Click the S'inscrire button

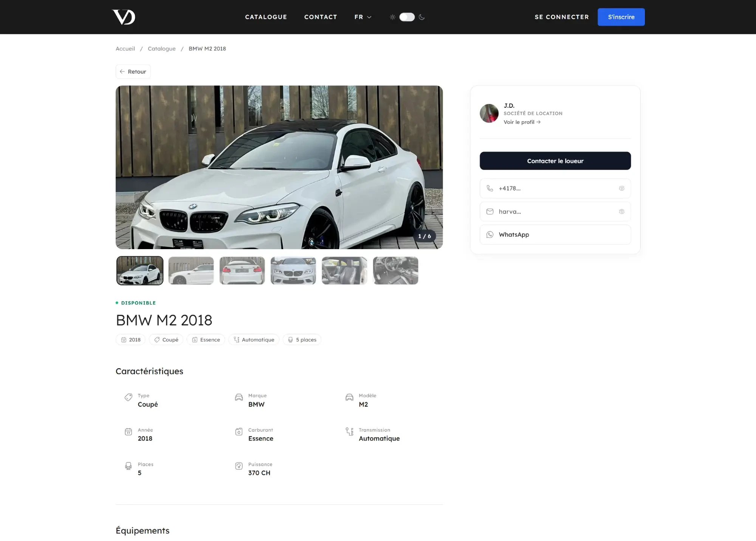[621, 17]
